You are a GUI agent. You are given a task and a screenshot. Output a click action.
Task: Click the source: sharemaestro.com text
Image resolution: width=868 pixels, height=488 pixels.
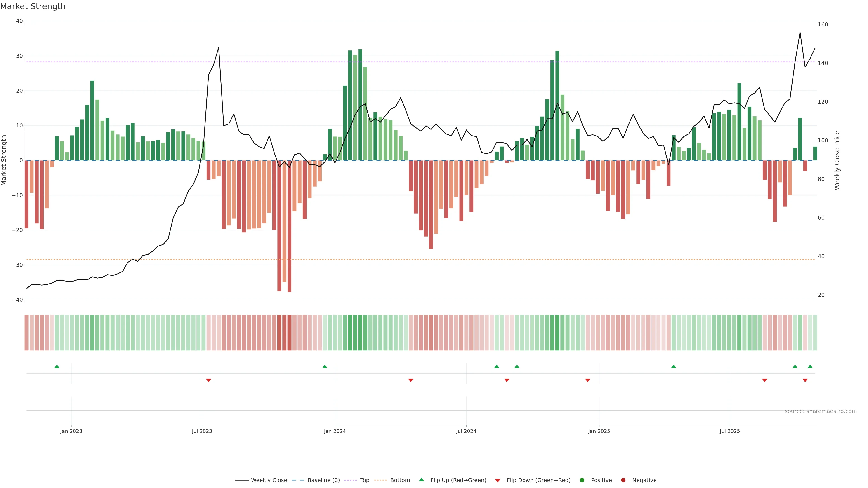[821, 411]
